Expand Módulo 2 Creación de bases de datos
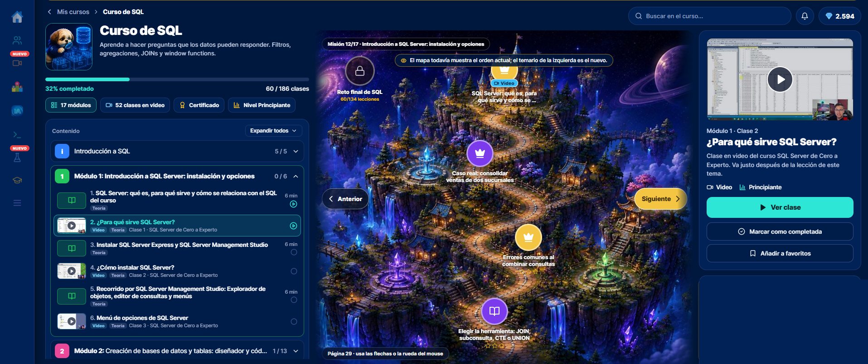Image resolution: width=868 pixels, height=364 pixels. [x=177, y=351]
